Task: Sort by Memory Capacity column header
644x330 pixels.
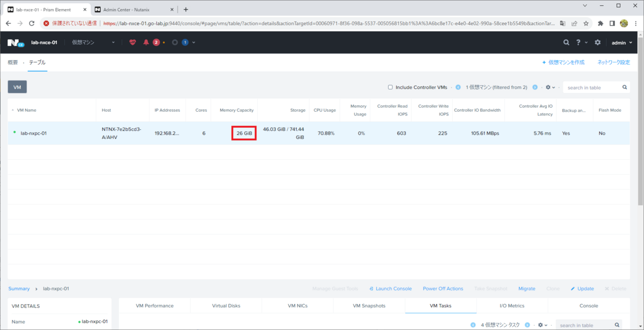Action: pos(237,110)
